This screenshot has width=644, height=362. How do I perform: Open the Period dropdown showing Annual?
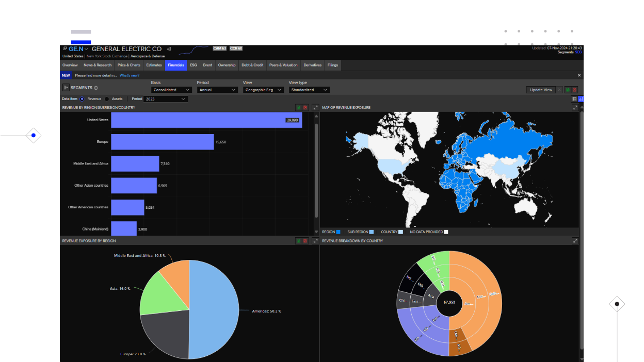[217, 89]
